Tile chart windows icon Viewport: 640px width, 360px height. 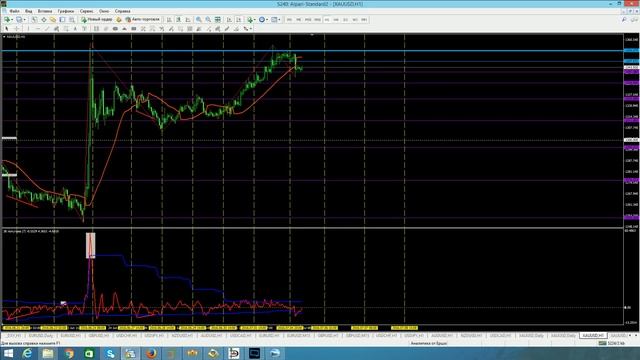click(x=218, y=20)
